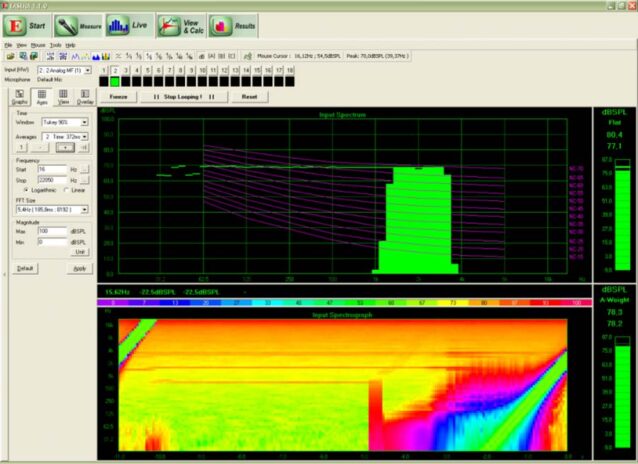Open the View & Calc section
The width and height of the screenshot is (638, 464).
[181, 26]
